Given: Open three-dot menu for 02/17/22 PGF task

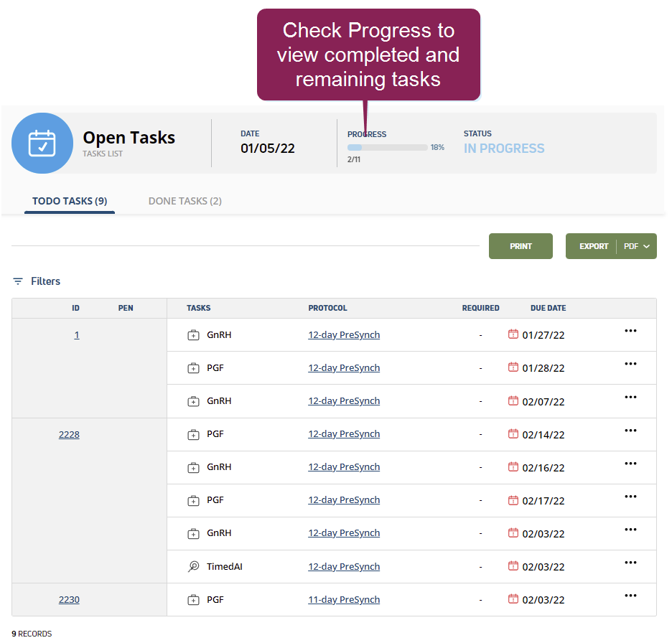Looking at the screenshot, I should (x=630, y=497).
